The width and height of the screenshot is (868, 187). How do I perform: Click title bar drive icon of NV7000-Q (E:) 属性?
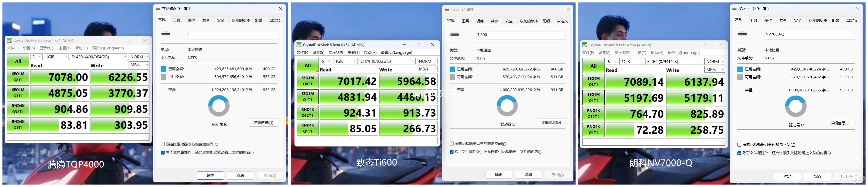pyautogui.click(x=734, y=9)
